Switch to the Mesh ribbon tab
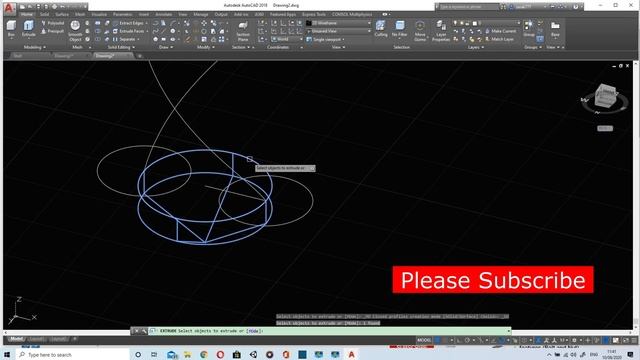 tap(80, 14)
